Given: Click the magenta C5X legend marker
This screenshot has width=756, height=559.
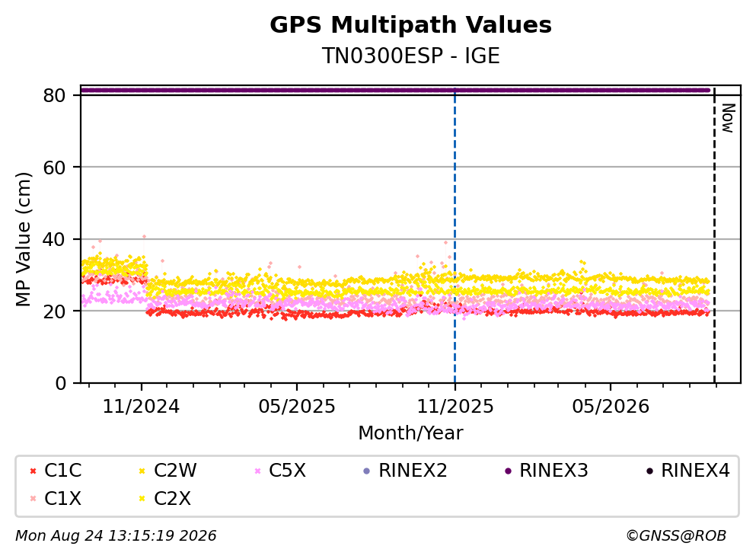Looking at the screenshot, I should [x=257, y=471].
